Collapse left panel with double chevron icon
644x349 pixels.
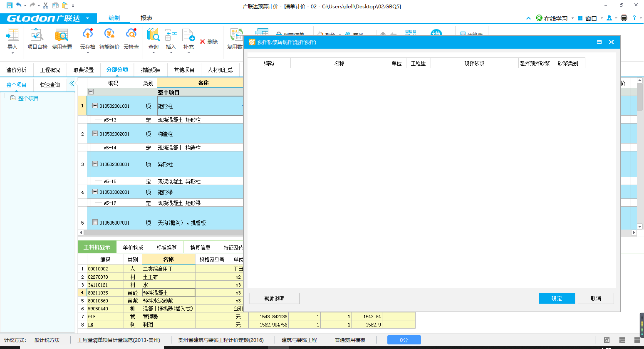click(x=72, y=83)
